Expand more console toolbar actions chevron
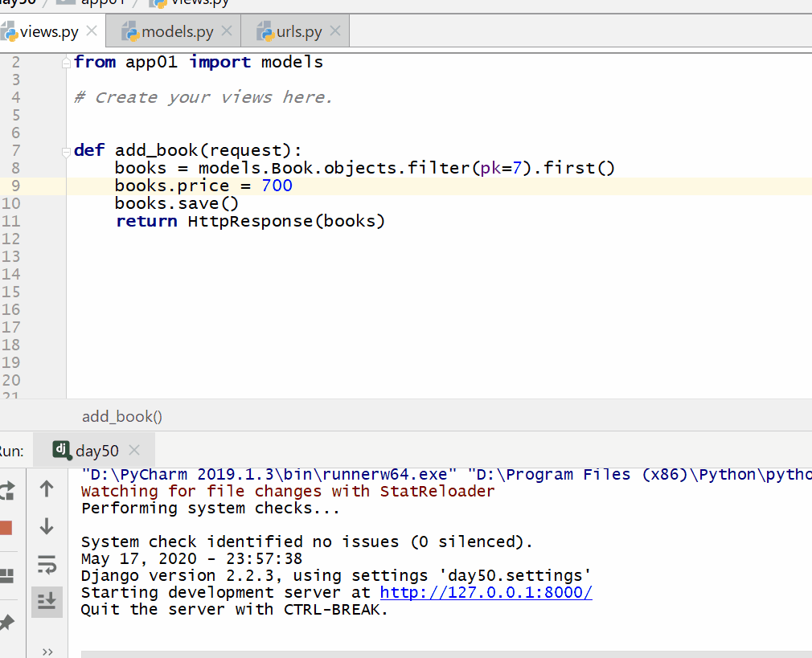The height and width of the screenshot is (658, 812). [x=47, y=651]
